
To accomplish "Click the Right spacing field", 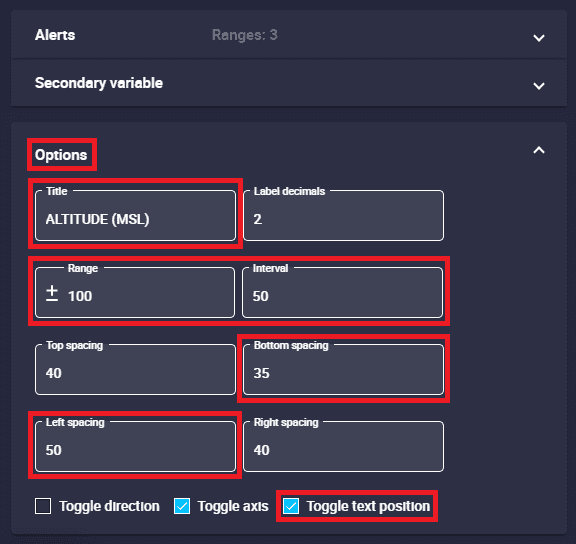I will coord(343,446).
